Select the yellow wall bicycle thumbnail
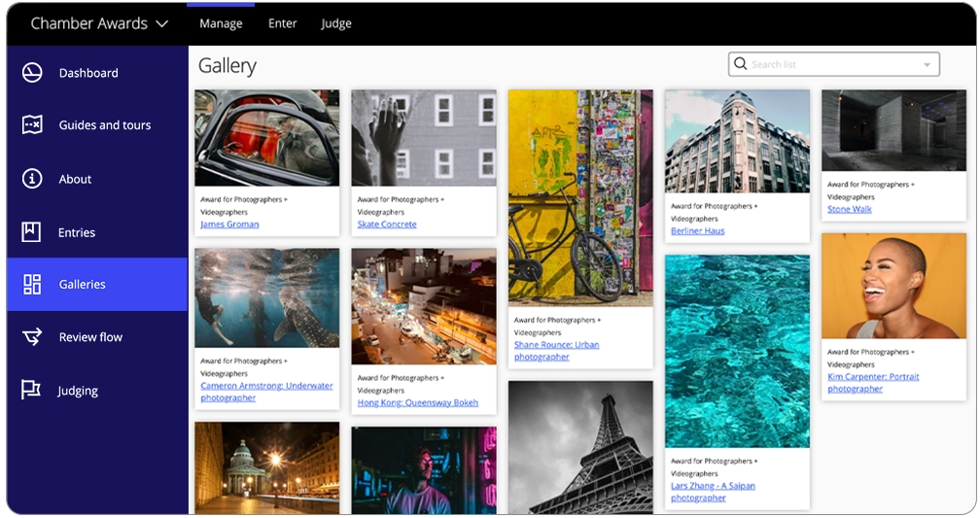980x518 pixels. click(580, 198)
